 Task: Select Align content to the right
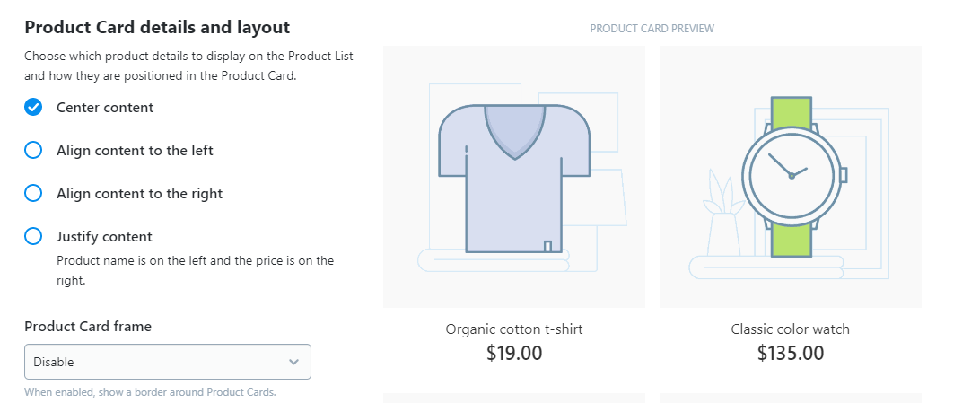33,194
